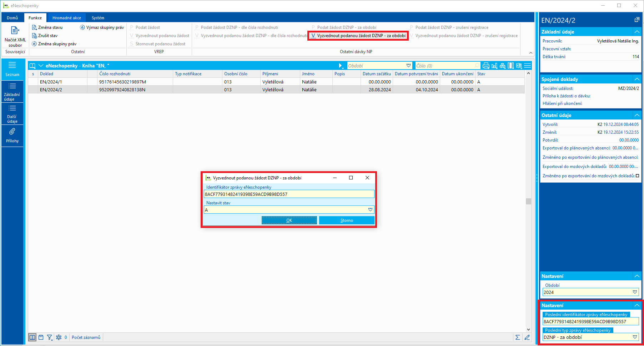Open Základní údaje in the sidebar
The image size is (644, 346).
tap(12, 92)
